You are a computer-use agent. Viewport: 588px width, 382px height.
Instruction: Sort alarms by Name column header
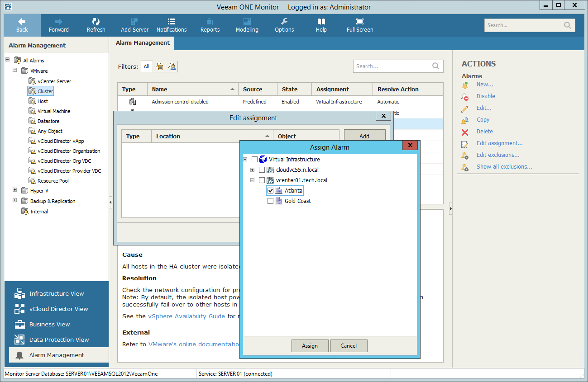pos(193,89)
